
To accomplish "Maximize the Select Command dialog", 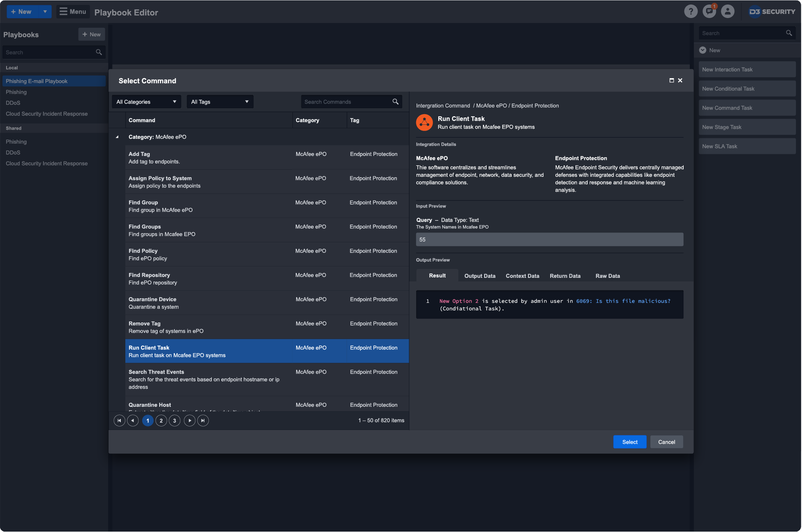I will point(671,81).
